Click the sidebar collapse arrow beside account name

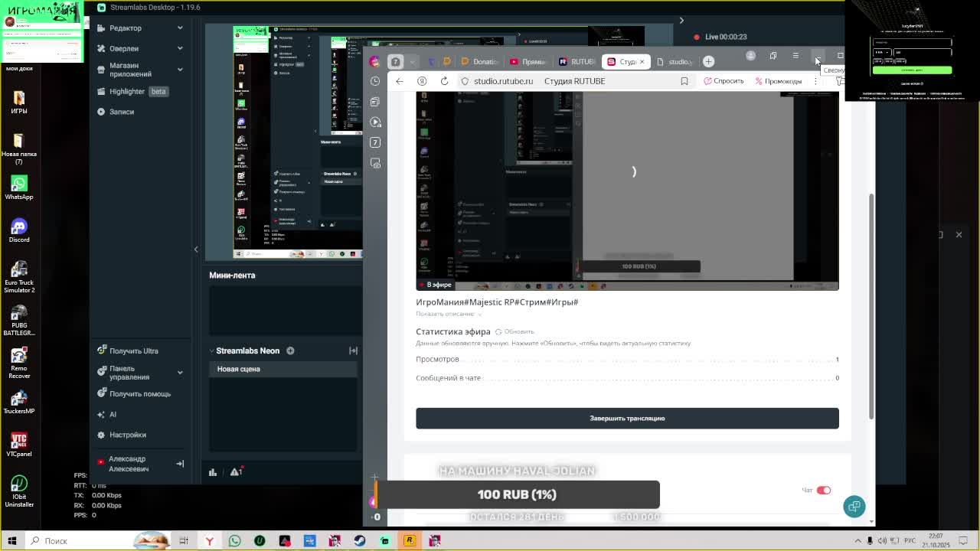tap(180, 464)
